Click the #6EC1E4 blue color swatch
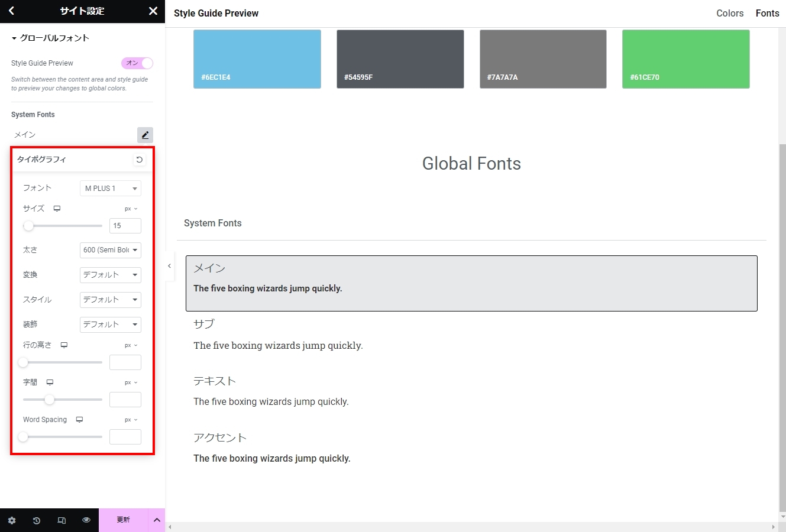Viewport: 786px width, 532px height. (257, 59)
